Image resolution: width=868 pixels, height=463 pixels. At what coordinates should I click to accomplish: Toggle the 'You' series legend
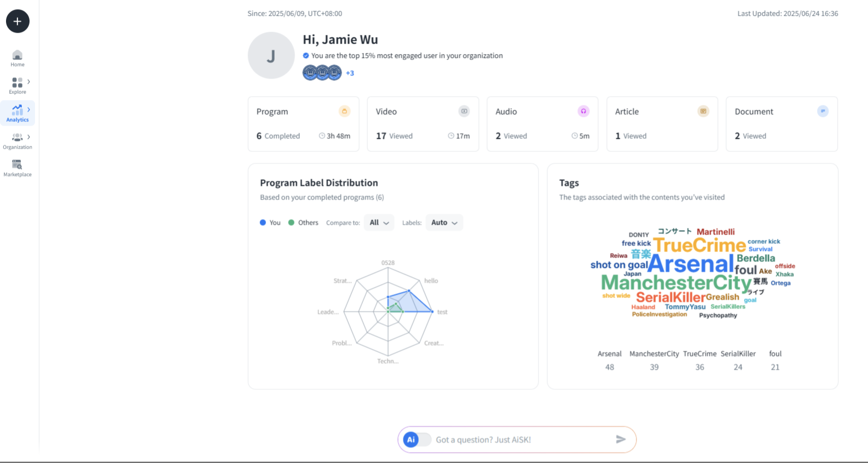pyautogui.click(x=270, y=223)
